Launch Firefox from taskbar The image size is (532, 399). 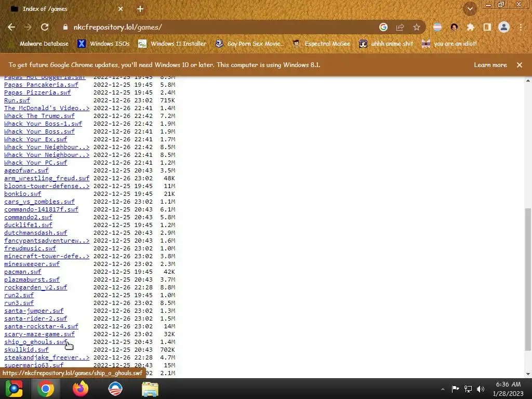tap(81, 389)
